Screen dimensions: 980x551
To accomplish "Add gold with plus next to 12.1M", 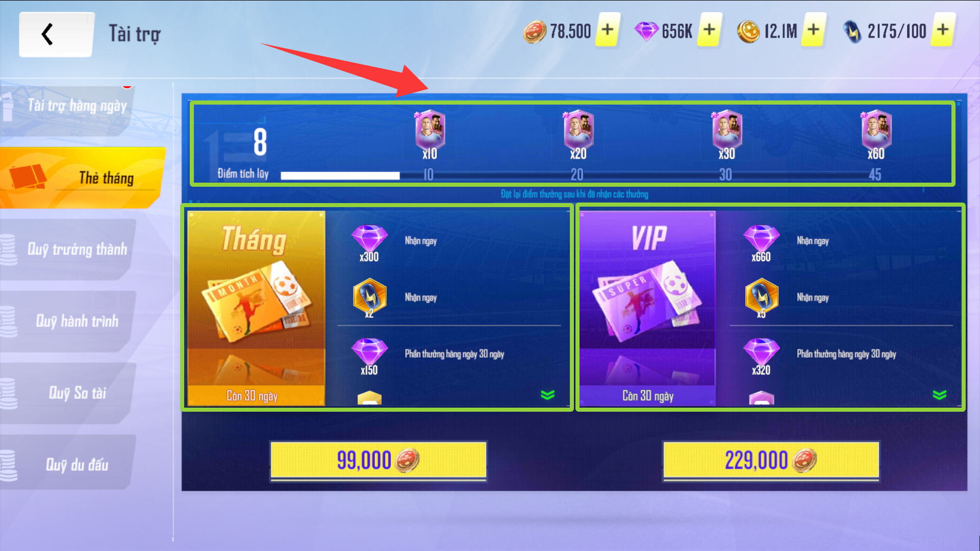I will [x=813, y=30].
